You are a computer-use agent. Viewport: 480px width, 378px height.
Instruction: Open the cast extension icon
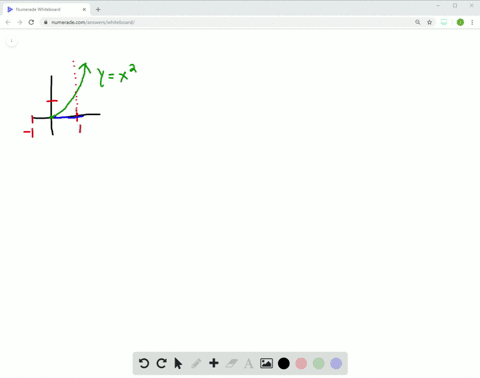tap(444, 22)
